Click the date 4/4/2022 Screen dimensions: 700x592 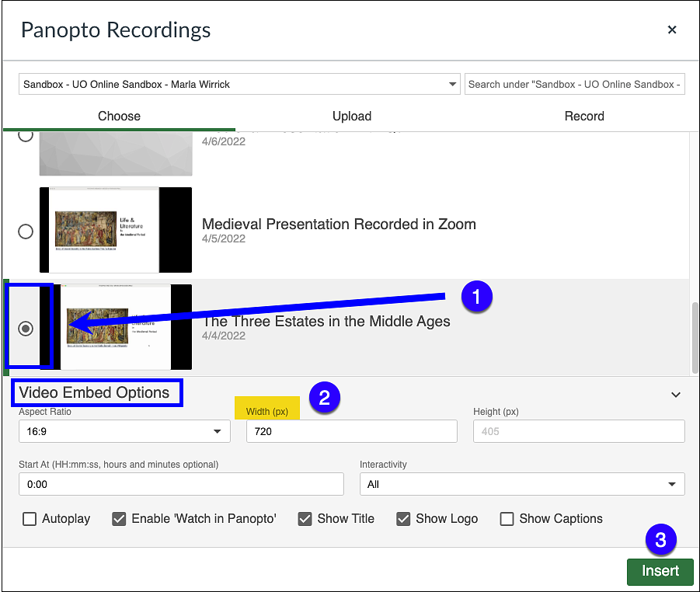coord(224,336)
